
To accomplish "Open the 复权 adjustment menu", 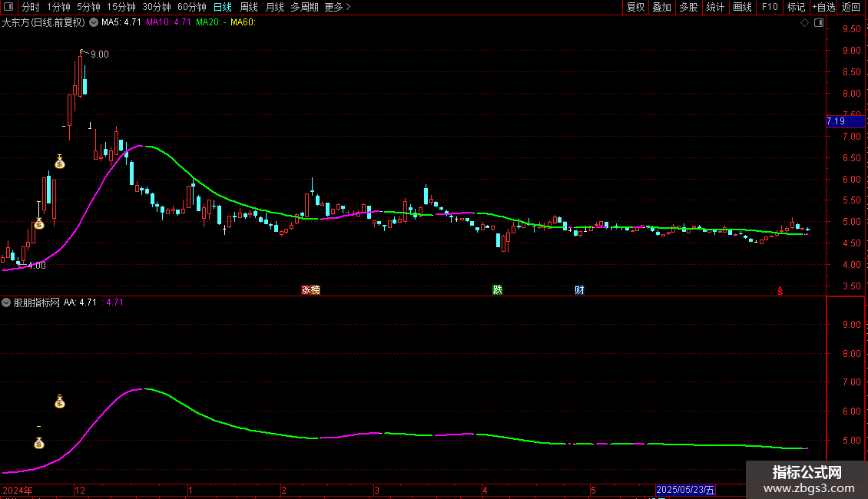I will point(635,7).
